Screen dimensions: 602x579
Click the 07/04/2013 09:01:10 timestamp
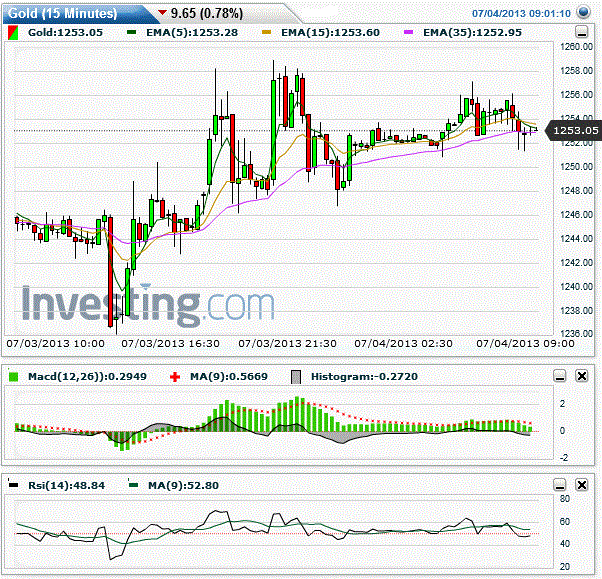point(521,13)
